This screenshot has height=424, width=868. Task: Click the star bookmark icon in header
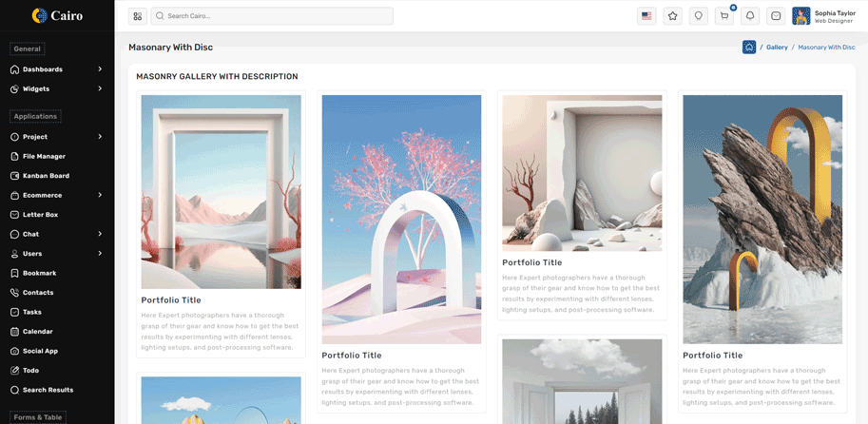pyautogui.click(x=672, y=16)
